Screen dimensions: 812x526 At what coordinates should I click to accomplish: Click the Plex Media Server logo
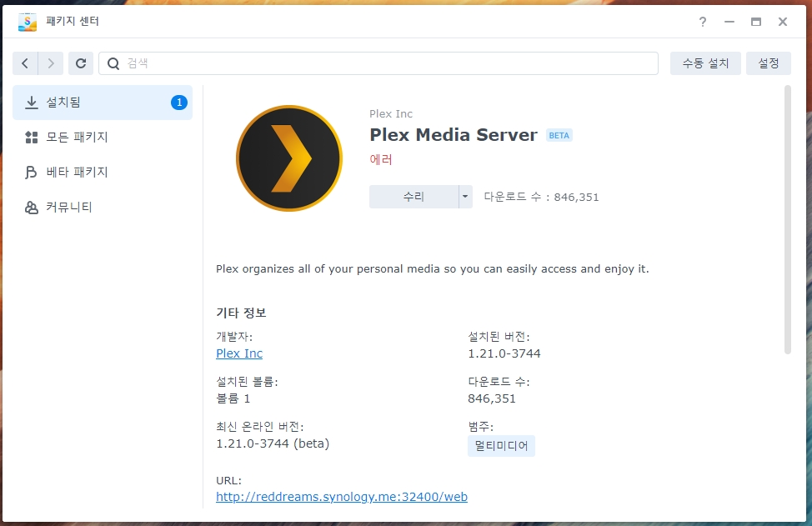tap(289, 158)
